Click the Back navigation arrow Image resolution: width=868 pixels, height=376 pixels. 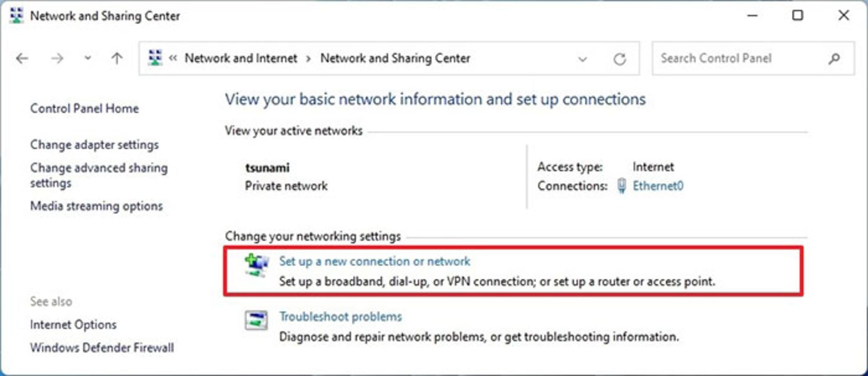point(22,58)
